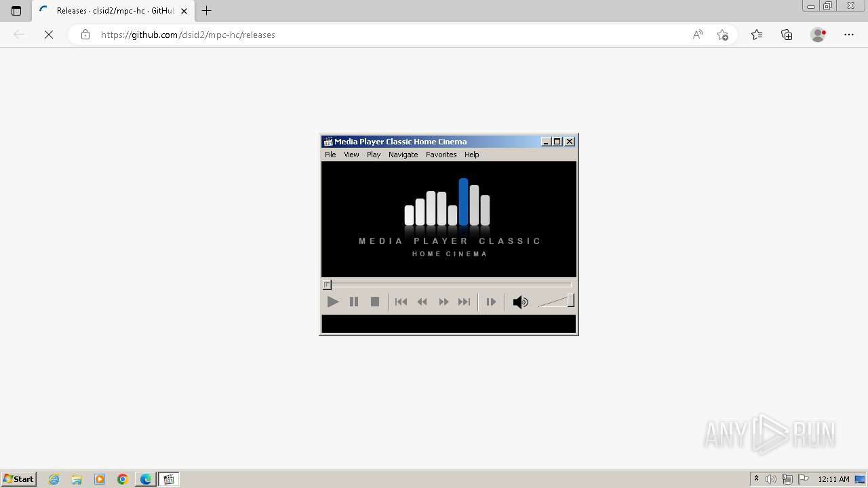868x488 pixels.
Task: Open the Help menu
Action: [x=472, y=155]
